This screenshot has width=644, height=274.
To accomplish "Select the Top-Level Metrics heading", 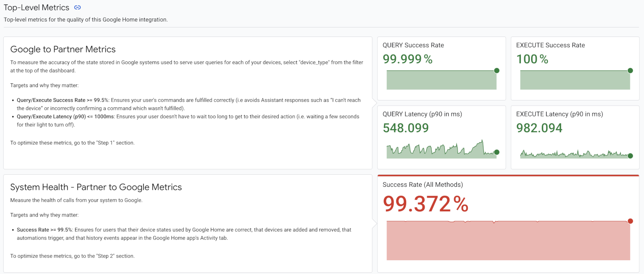I will [x=36, y=8].
